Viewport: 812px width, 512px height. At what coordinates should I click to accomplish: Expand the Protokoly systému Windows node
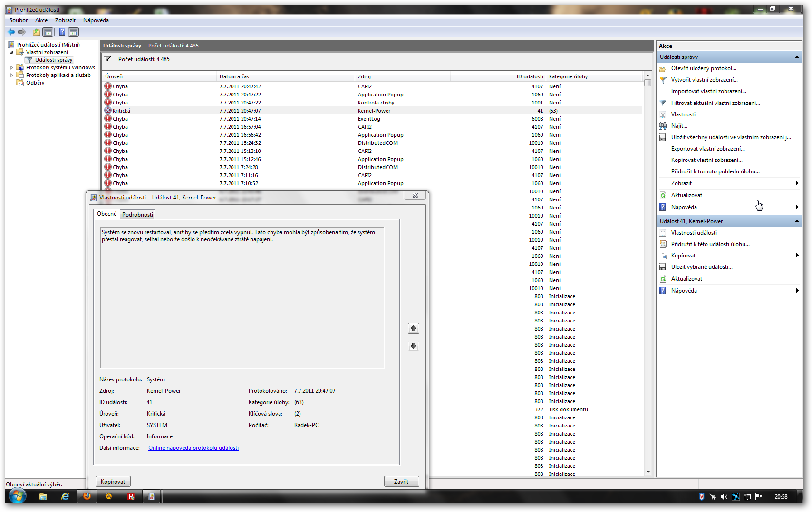[x=11, y=67]
